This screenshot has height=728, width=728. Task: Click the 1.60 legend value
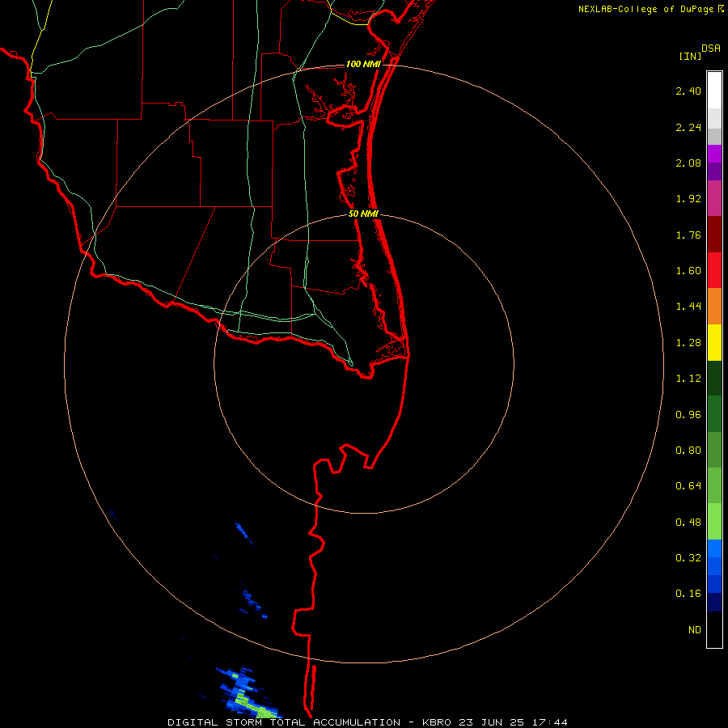(x=688, y=271)
